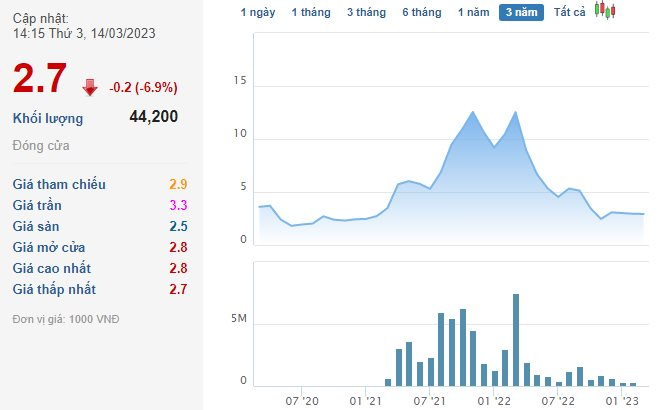Click the Giá sàn value 2.5
This screenshot has height=410, width=660.
coord(179,226)
